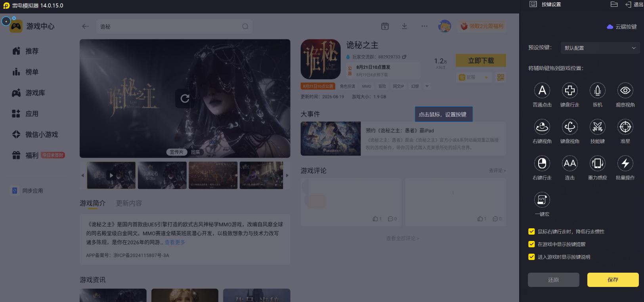The width and height of the screenshot is (644, 302).
Task: Select the 键盘行走 keyboard walk D-pad icon
Action: [x=570, y=90]
